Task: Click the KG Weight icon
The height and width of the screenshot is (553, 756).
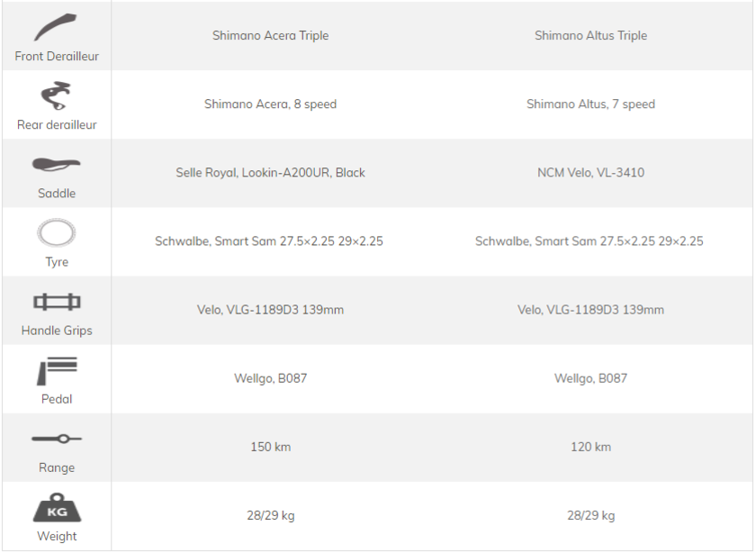Action: coord(57,508)
